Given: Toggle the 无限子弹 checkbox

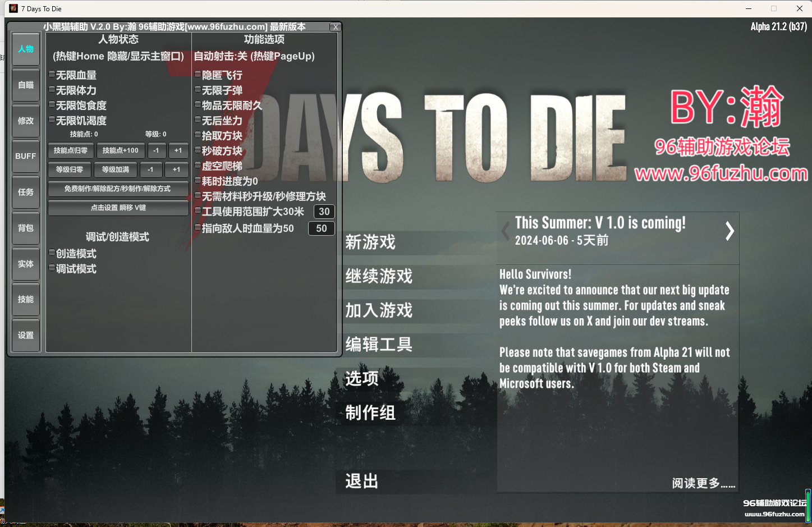Looking at the screenshot, I should [198, 90].
